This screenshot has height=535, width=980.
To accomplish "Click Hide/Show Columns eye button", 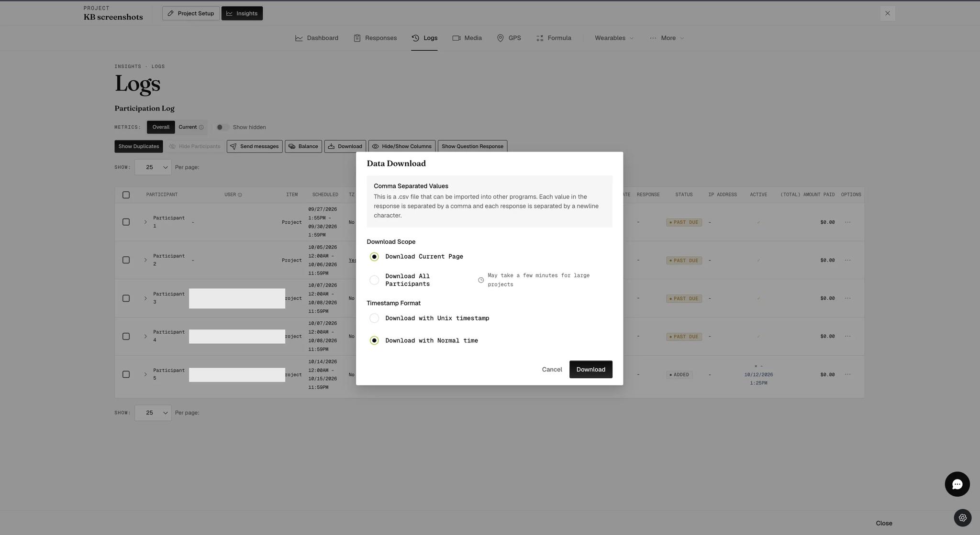I will tap(402, 146).
